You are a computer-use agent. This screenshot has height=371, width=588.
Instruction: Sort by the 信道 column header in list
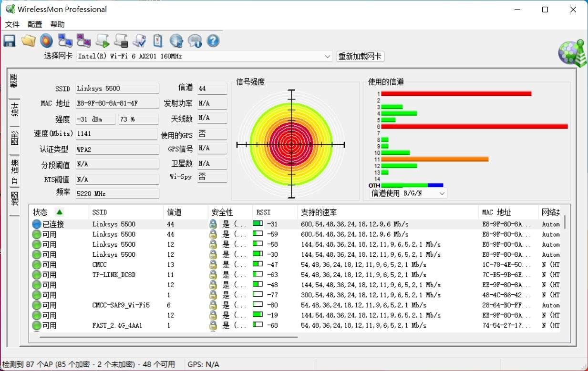click(x=186, y=212)
